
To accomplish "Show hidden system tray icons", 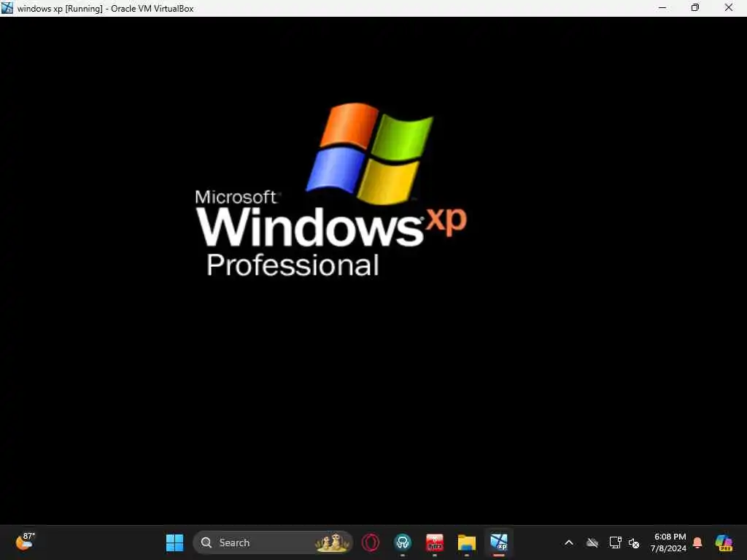I will coord(569,542).
